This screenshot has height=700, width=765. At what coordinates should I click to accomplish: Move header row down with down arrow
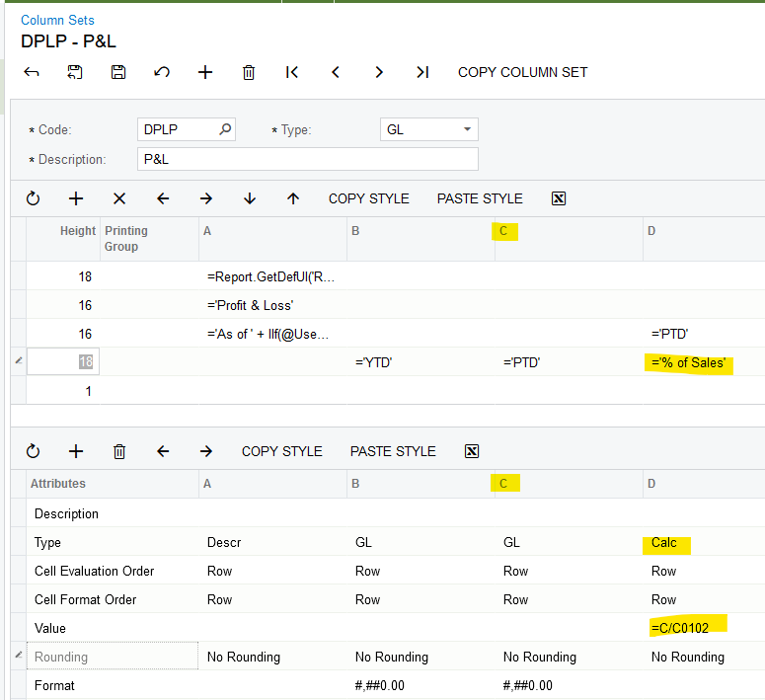pyautogui.click(x=250, y=198)
